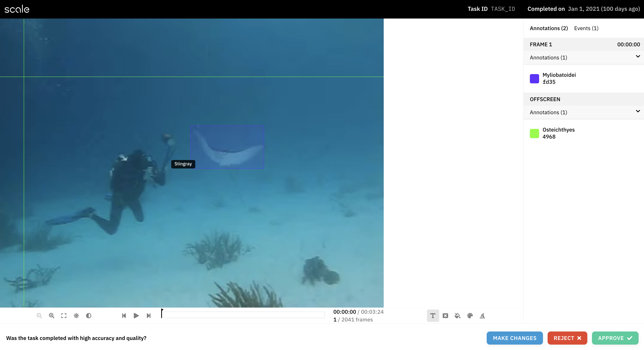Screen dimensions: 644x350
Task: Click the box X hide annotations icon
Action: click(445, 315)
